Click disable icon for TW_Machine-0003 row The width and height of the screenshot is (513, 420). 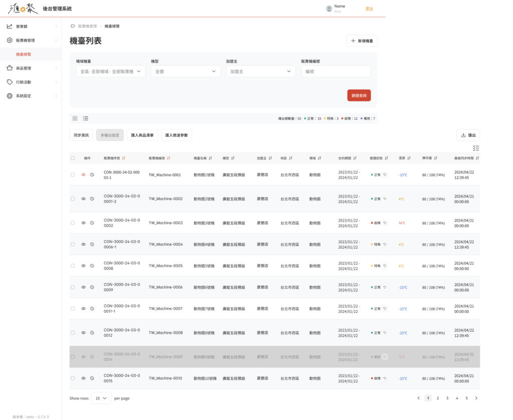click(92, 223)
